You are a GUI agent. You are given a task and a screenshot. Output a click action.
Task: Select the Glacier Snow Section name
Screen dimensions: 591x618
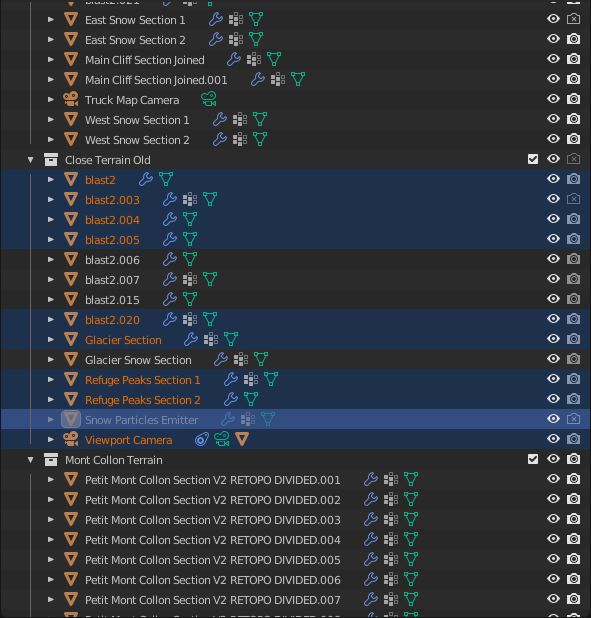pyautogui.click(x=138, y=360)
